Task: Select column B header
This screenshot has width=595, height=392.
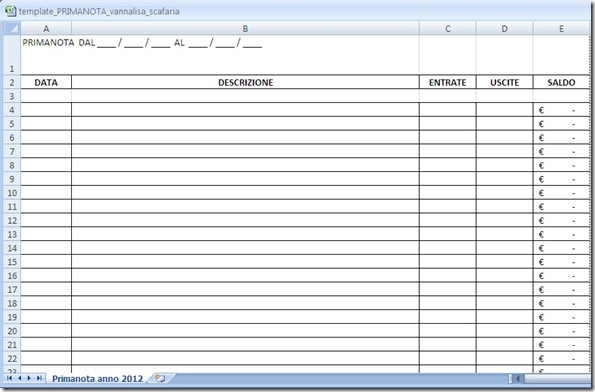Action: point(245,28)
